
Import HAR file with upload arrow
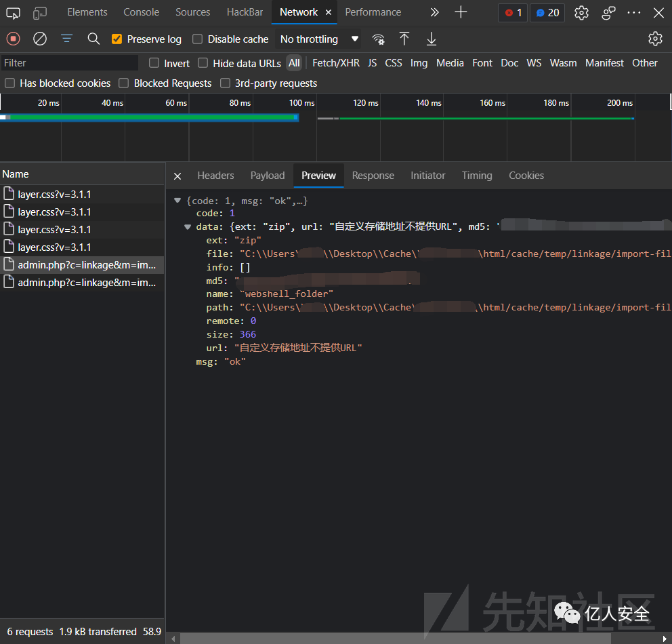tap(404, 39)
